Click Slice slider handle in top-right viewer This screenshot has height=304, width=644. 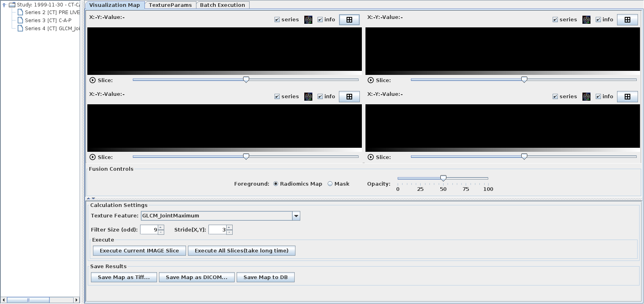click(x=524, y=79)
